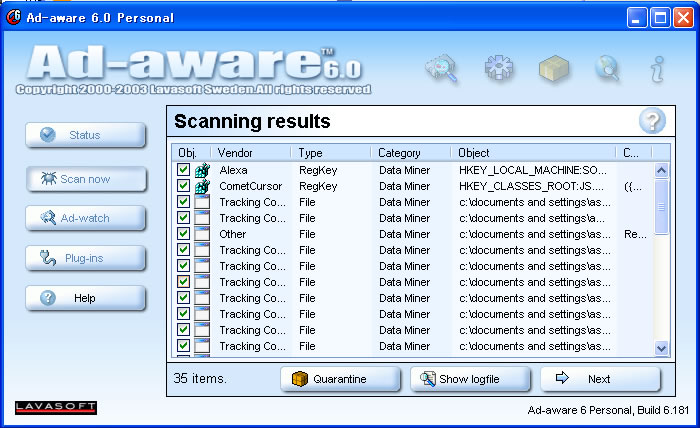This screenshot has width=700, height=428.
Task: Click the registry icon in CometCursor row
Action: click(202, 186)
